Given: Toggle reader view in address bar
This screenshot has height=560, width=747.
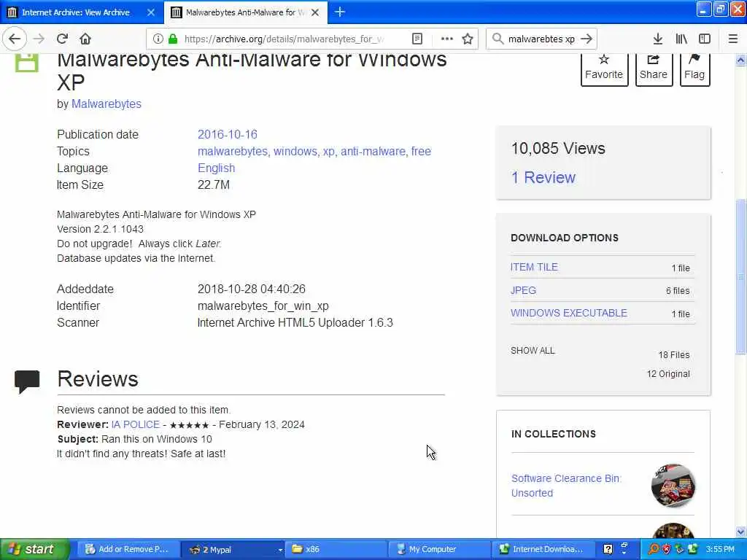Looking at the screenshot, I should 417,39.
